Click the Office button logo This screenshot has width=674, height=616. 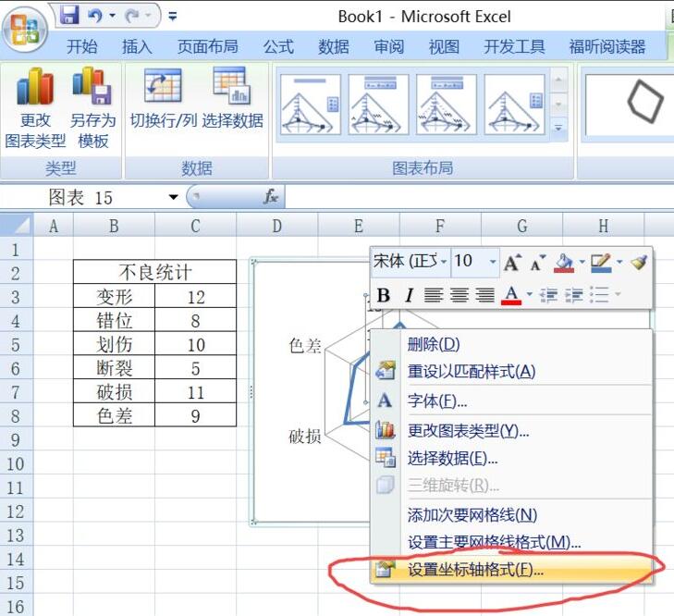point(25,30)
